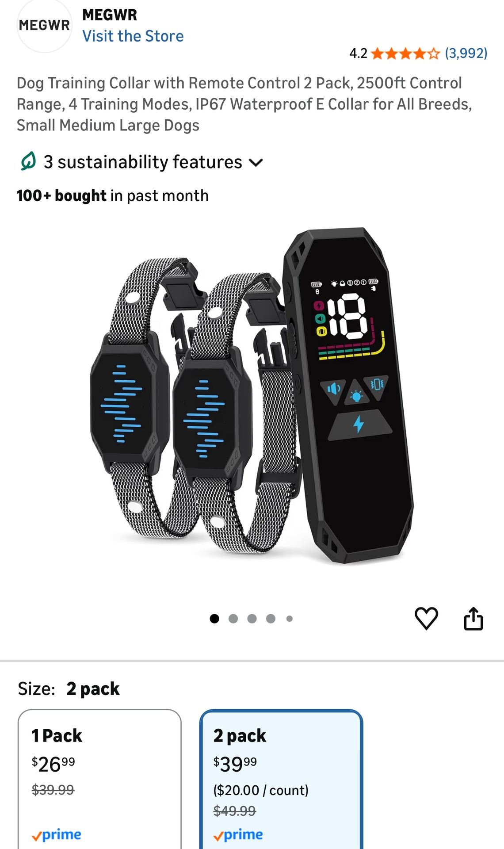
Task: Open 3 sustainability features text
Action: [x=143, y=162]
